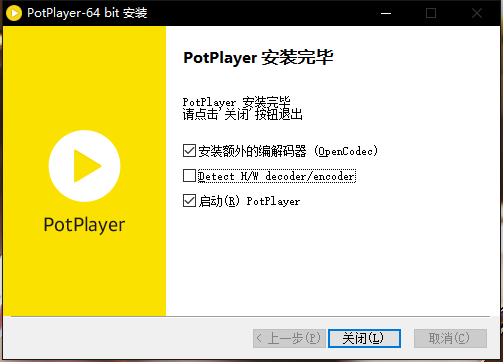The image size is (503, 362).
Task: Click the disabled 上一步(P) back button
Action: coord(289,338)
